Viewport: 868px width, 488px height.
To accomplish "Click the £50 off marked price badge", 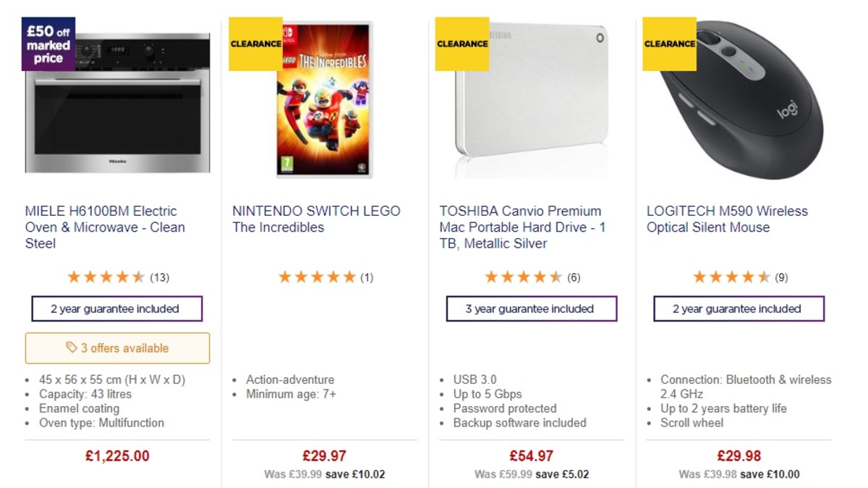I will coord(48,45).
